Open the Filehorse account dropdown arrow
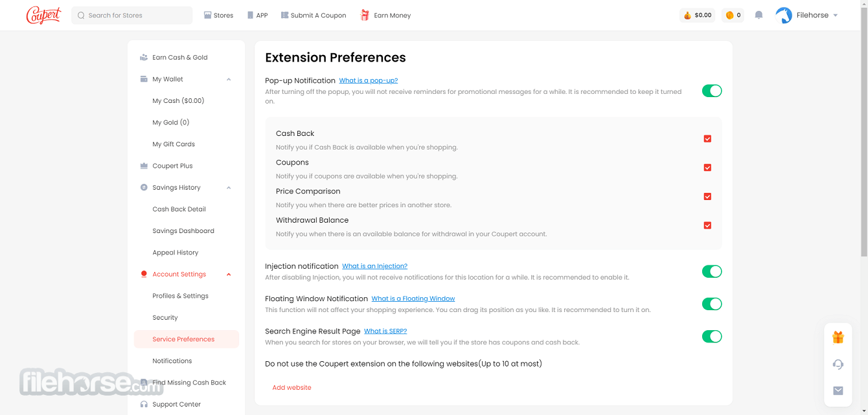The height and width of the screenshot is (415, 868). coord(835,16)
